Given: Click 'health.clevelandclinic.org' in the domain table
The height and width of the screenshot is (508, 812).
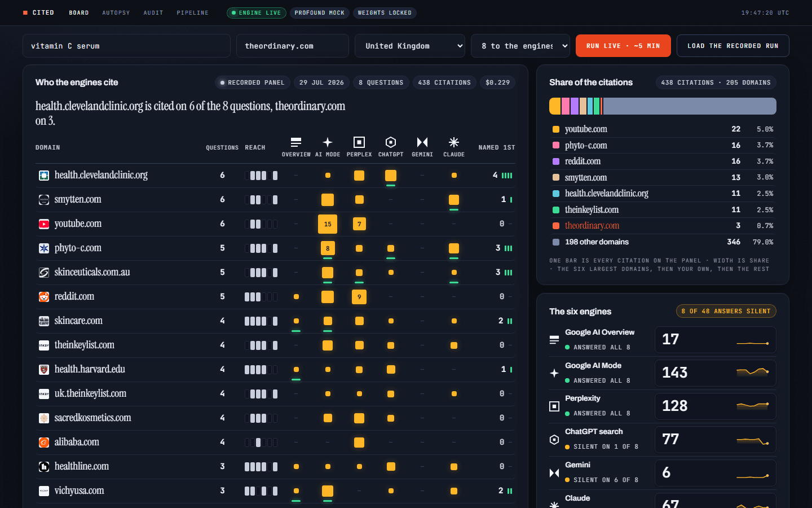Looking at the screenshot, I should tap(101, 176).
